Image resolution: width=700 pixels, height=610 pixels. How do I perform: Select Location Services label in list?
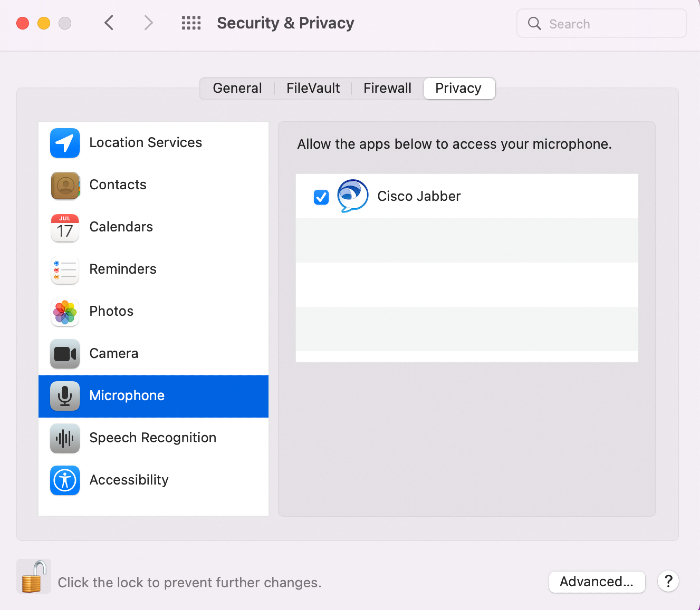tap(146, 142)
